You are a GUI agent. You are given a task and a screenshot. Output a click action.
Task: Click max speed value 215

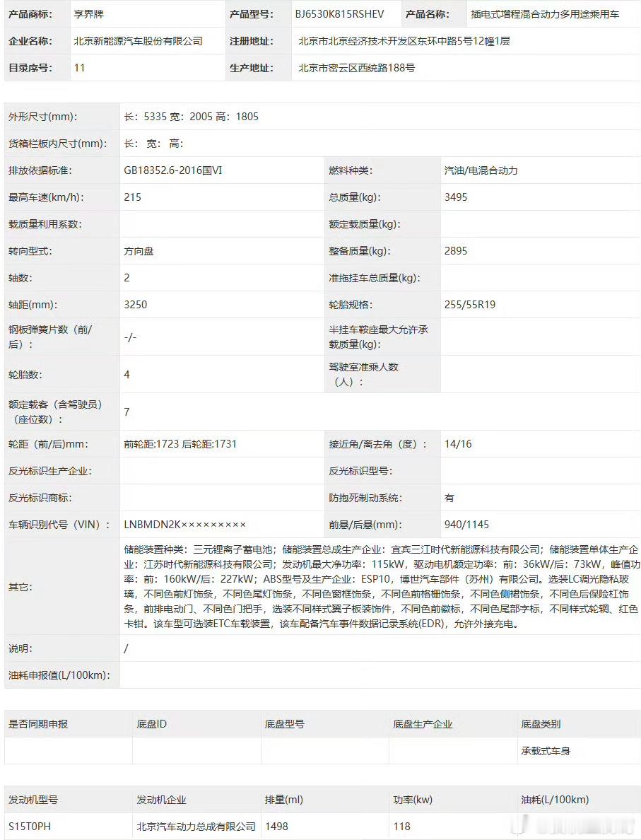pyautogui.click(x=133, y=197)
